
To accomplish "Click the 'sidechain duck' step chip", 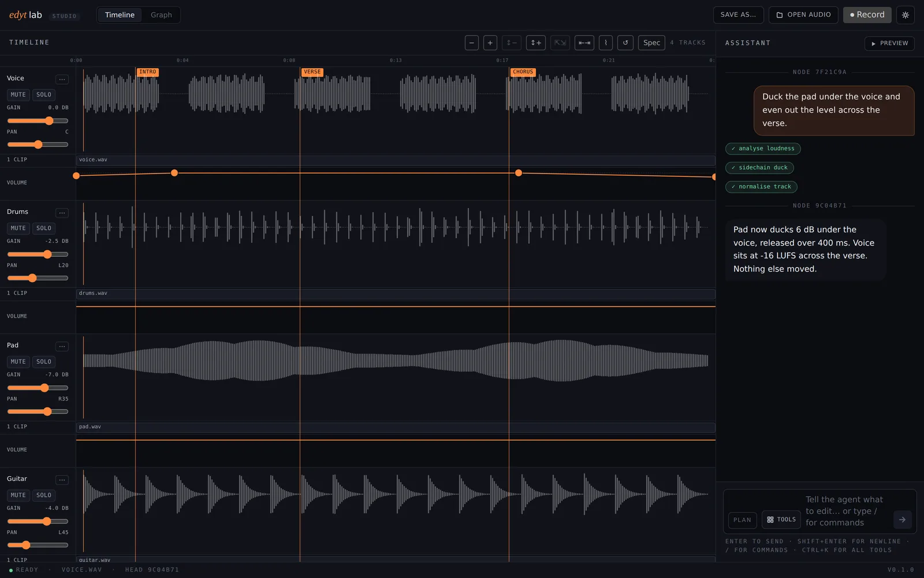I will (x=759, y=168).
